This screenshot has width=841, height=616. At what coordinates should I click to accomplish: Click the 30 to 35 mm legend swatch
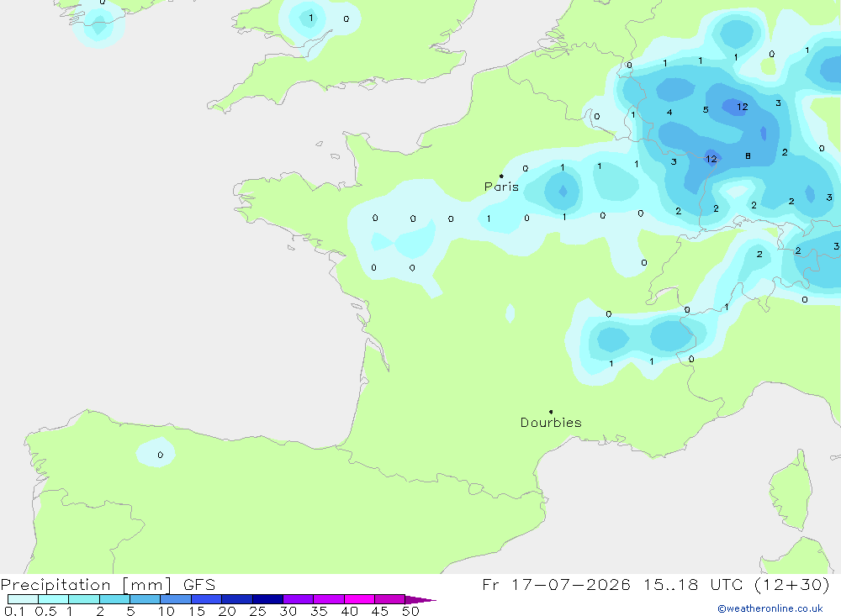(x=298, y=599)
